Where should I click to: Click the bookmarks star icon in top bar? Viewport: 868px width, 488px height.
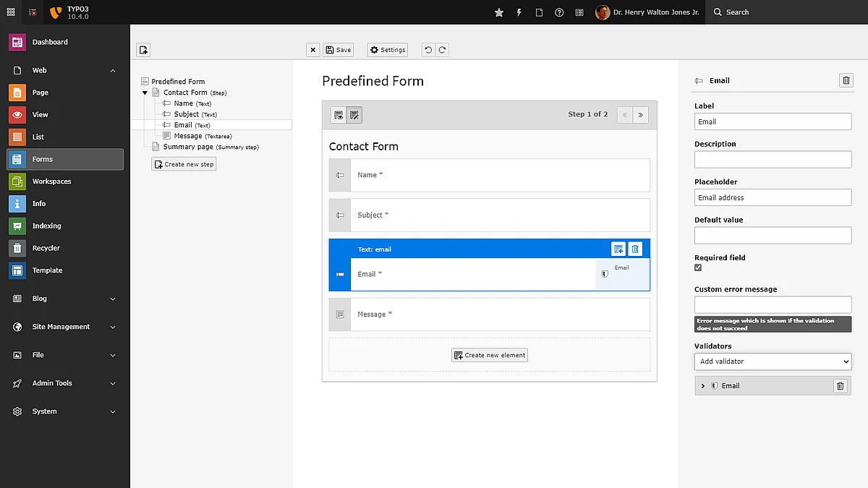pos(498,12)
